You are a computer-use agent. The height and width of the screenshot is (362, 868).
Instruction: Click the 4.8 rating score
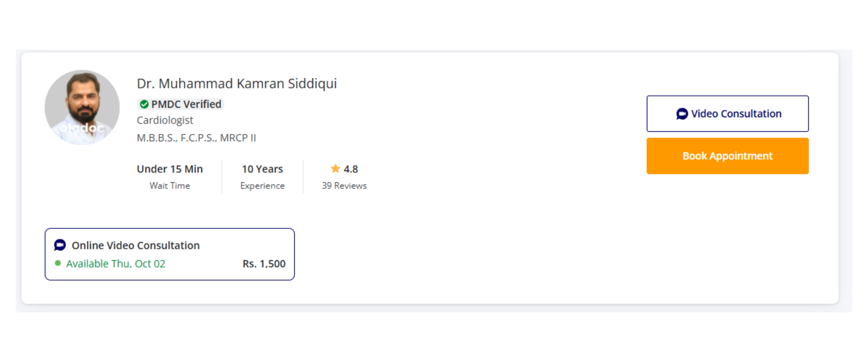coord(351,169)
